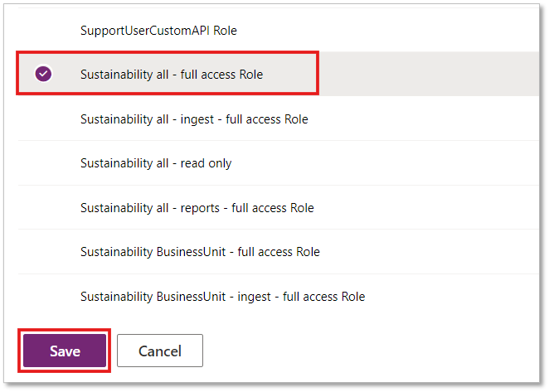Click the purple Save button

[65, 351]
